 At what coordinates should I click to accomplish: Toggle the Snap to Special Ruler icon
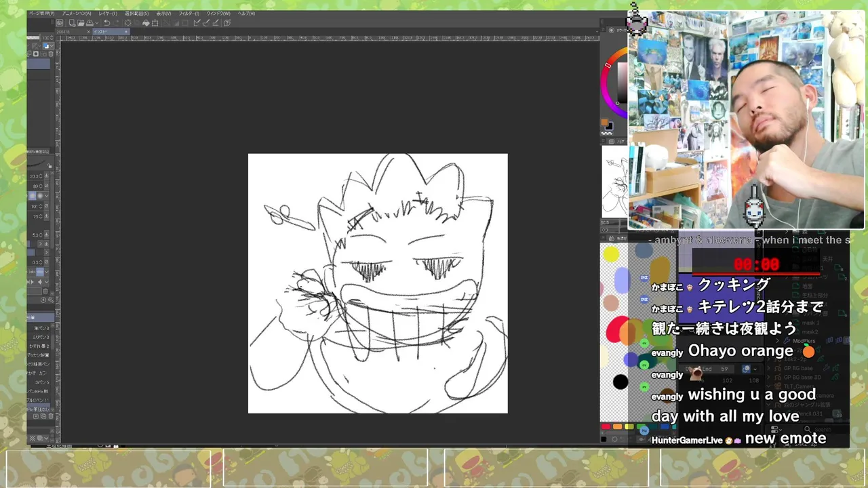[x=206, y=23]
